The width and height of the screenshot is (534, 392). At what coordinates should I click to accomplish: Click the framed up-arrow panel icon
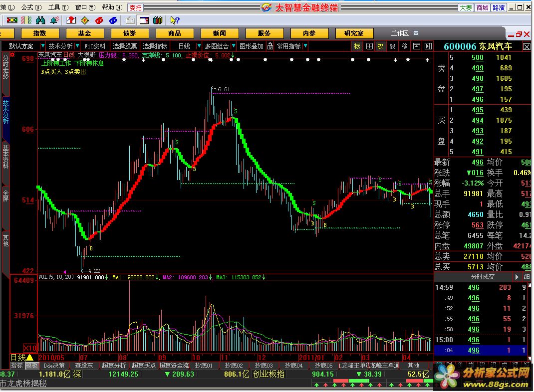[x=416, y=46]
